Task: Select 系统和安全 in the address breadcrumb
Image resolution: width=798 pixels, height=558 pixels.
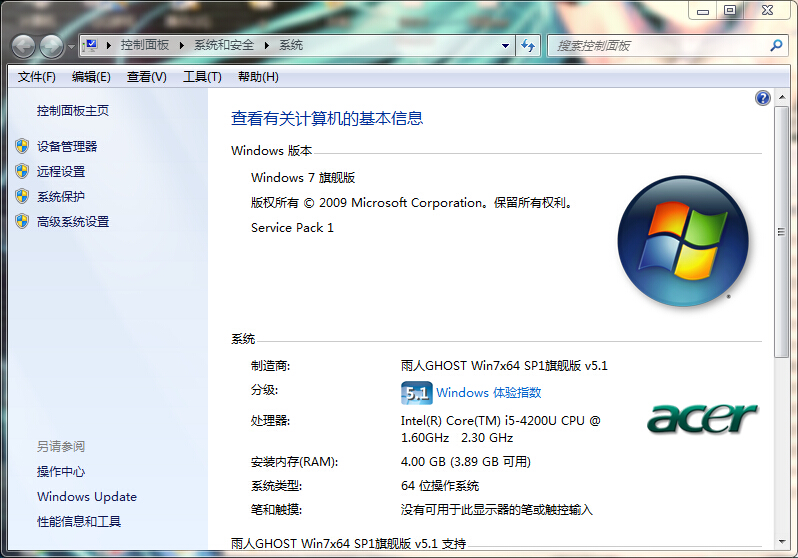Action: click(x=223, y=45)
